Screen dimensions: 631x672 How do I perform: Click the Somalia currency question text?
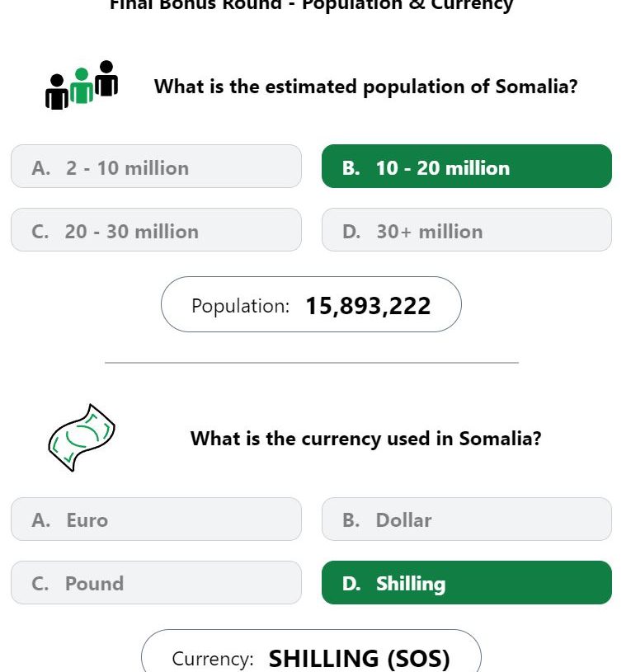tap(365, 439)
